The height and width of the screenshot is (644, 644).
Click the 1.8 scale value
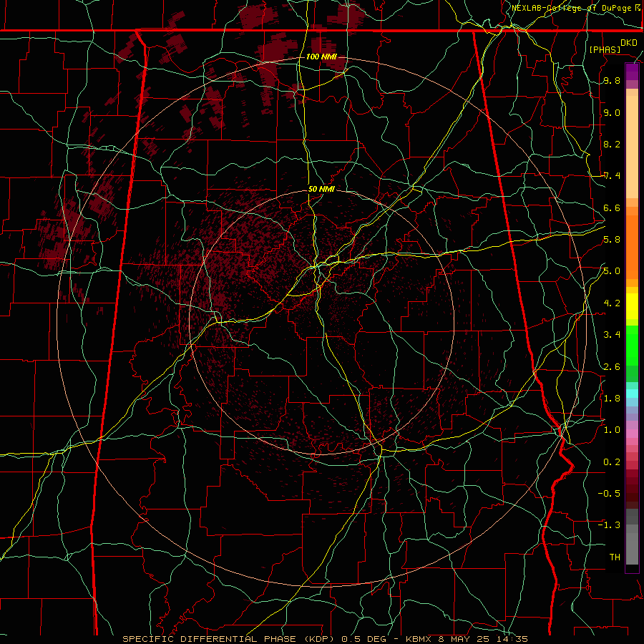612,399
